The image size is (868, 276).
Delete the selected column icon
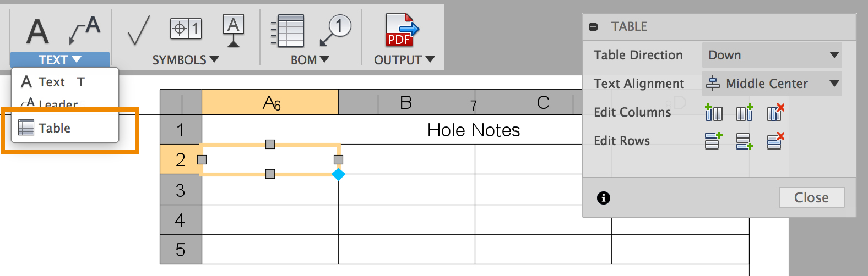pos(775,112)
